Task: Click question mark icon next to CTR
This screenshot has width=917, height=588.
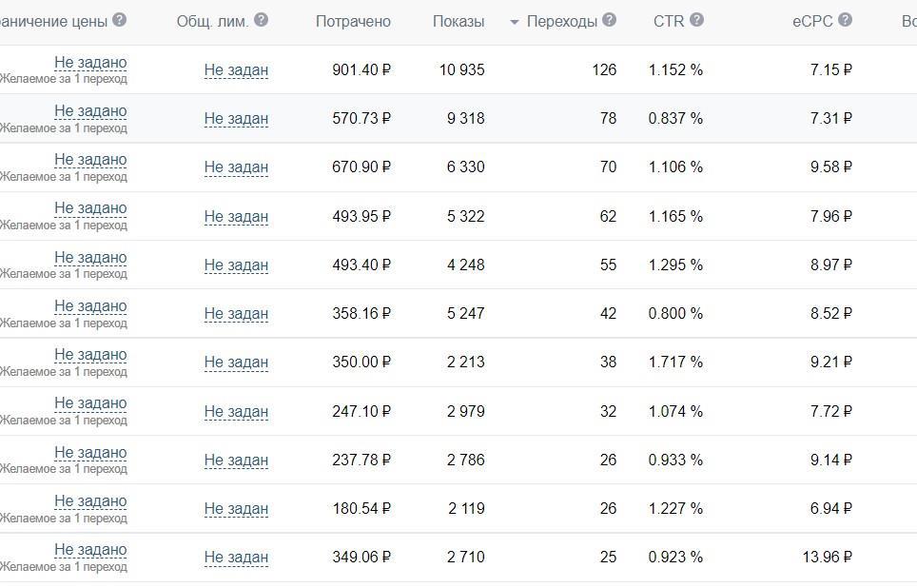Action: click(x=696, y=20)
